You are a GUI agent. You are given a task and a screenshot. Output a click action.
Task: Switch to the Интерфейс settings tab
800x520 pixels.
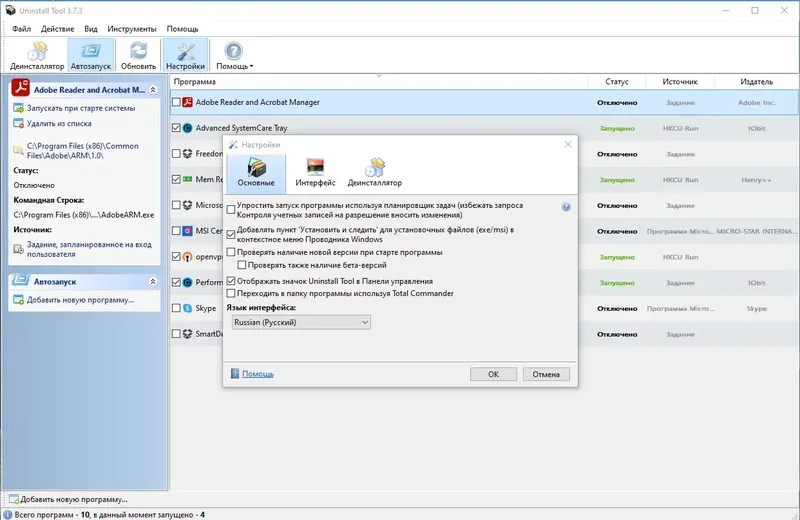tap(315, 173)
